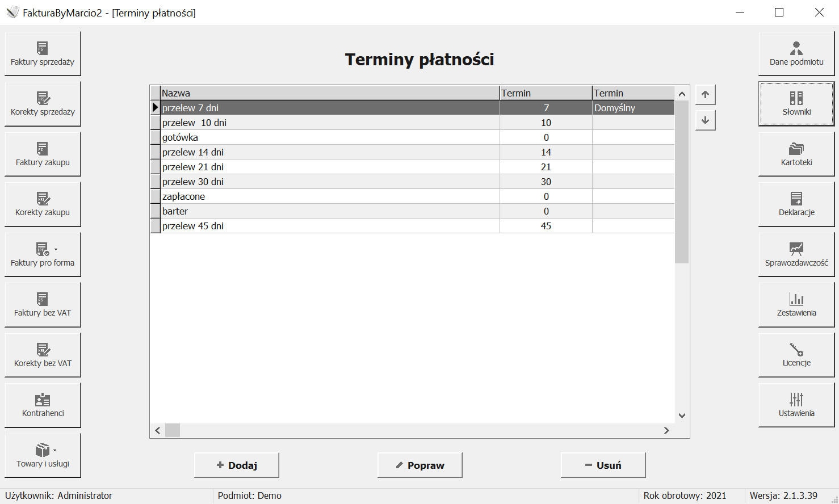Viewport: 839px width, 504px height.
Task: Select row 'gotówka'
Action: point(412,137)
